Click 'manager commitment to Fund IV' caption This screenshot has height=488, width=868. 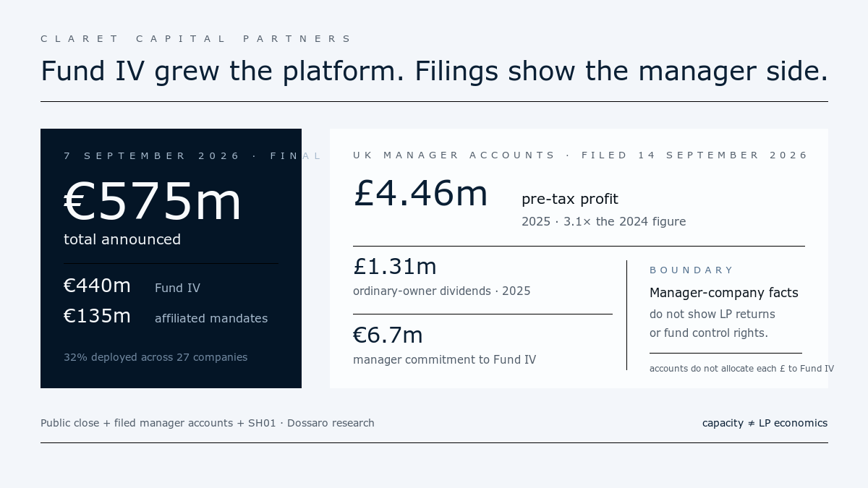(x=444, y=360)
